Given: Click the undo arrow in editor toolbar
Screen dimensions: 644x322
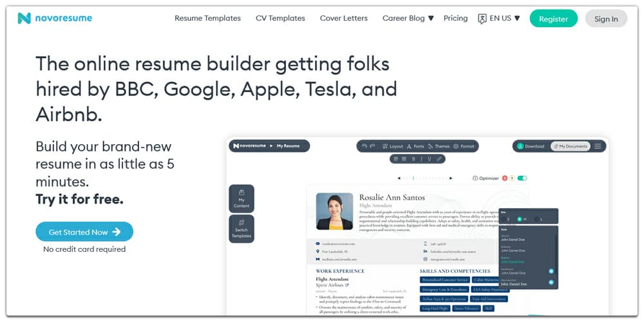Looking at the screenshot, I should pos(365,146).
